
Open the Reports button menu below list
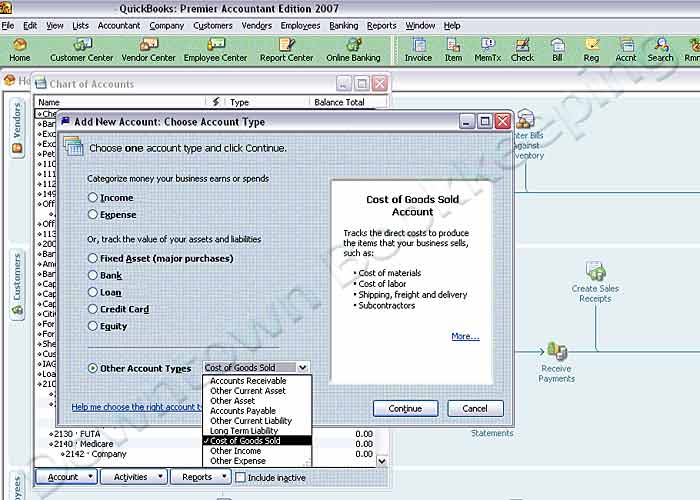(x=201, y=477)
